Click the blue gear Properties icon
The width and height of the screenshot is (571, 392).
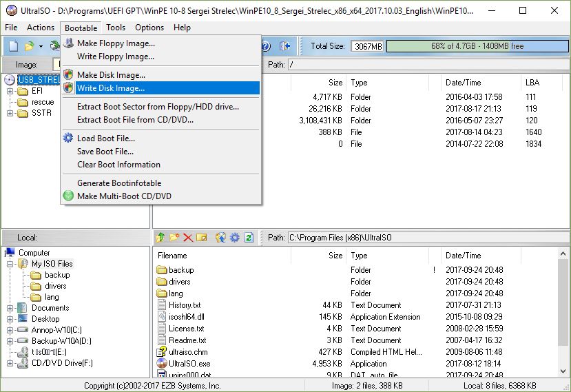coord(235,238)
